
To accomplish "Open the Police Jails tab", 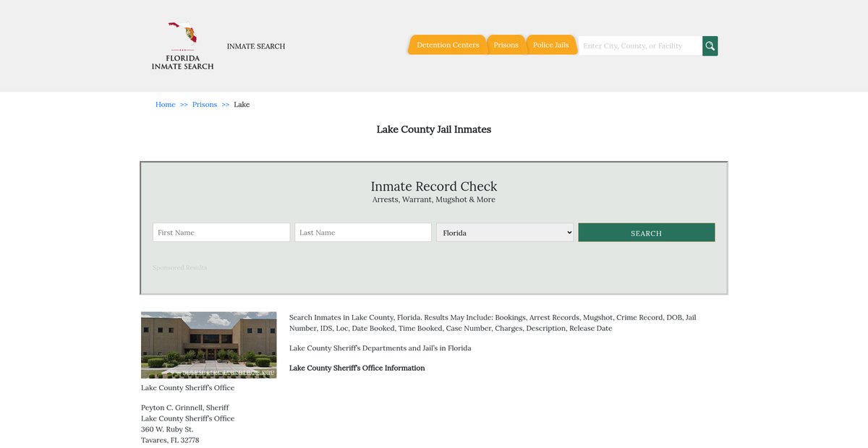I will pyautogui.click(x=550, y=45).
